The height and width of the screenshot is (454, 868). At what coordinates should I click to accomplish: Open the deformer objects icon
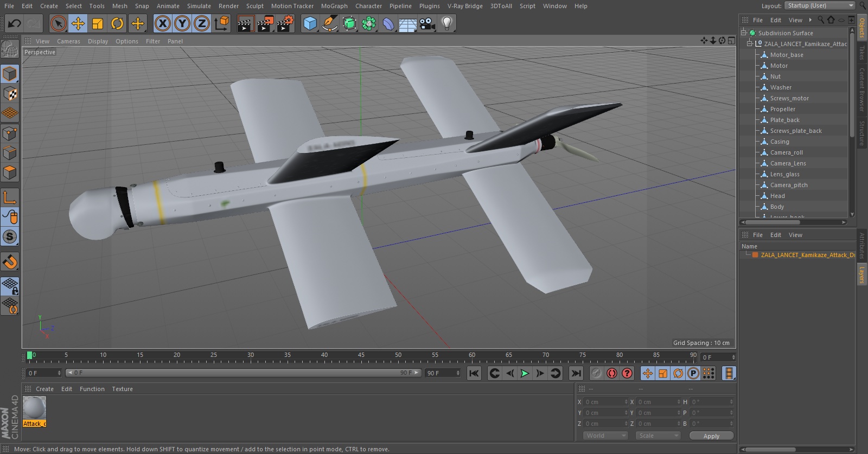(x=388, y=23)
